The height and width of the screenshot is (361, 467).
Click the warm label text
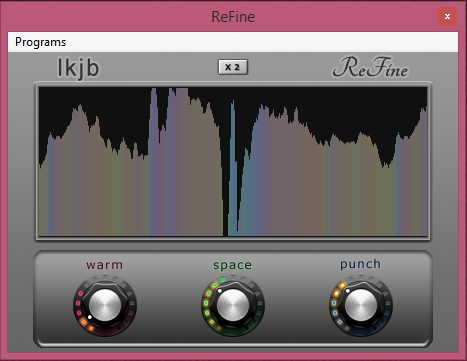[105, 265]
